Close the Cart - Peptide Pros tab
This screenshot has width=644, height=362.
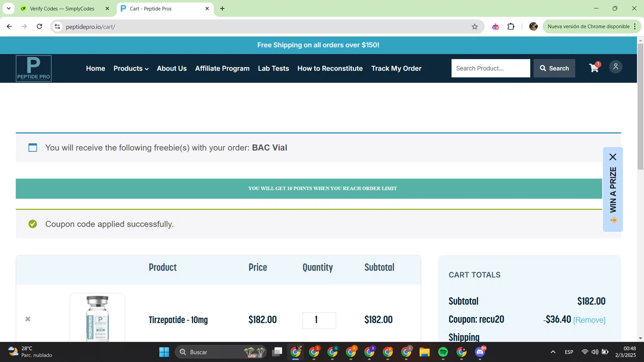tap(207, 9)
